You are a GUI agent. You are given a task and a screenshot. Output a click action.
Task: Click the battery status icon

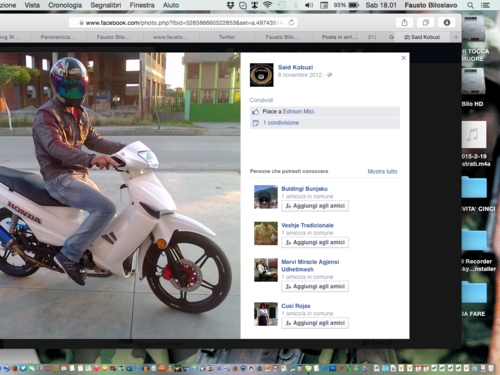(x=354, y=5)
